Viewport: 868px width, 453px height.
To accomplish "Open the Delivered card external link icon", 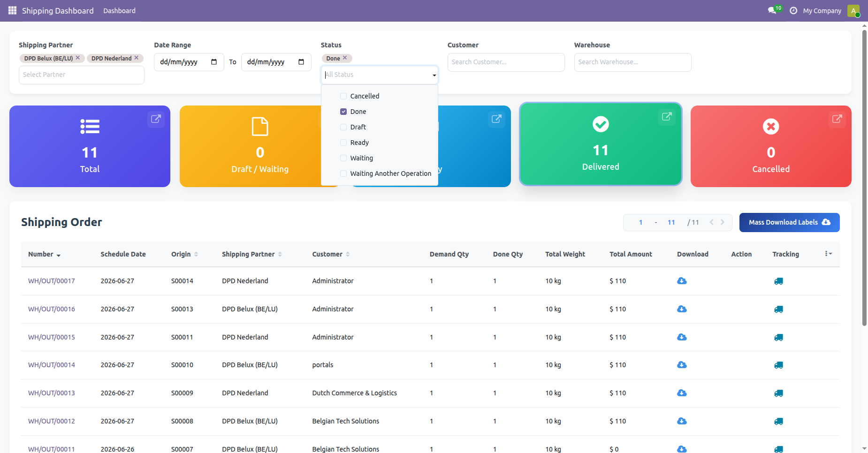I will point(667,116).
